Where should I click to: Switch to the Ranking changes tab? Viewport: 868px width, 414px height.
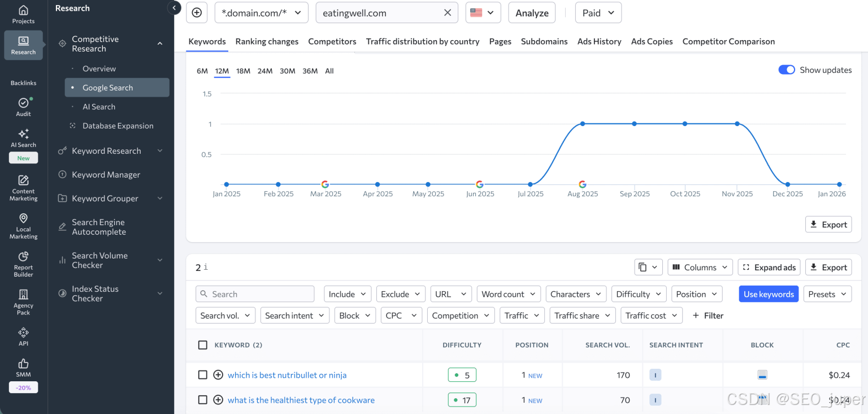click(x=267, y=41)
